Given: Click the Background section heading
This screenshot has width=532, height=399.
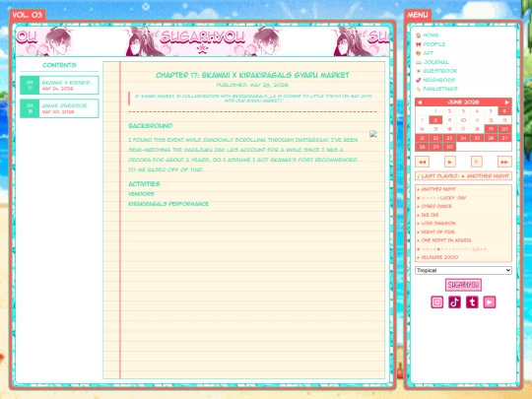Looking at the screenshot, I should point(151,126).
